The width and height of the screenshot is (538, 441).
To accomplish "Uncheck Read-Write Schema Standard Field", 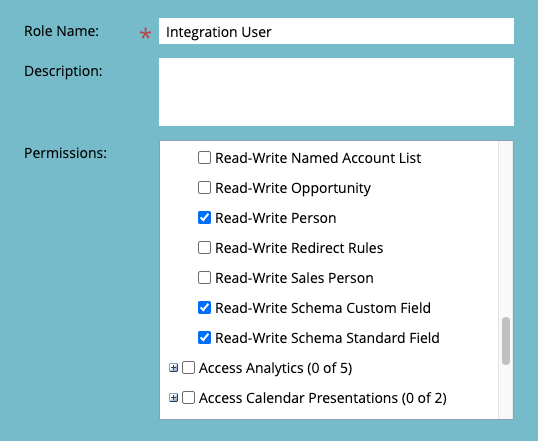I will pos(204,338).
